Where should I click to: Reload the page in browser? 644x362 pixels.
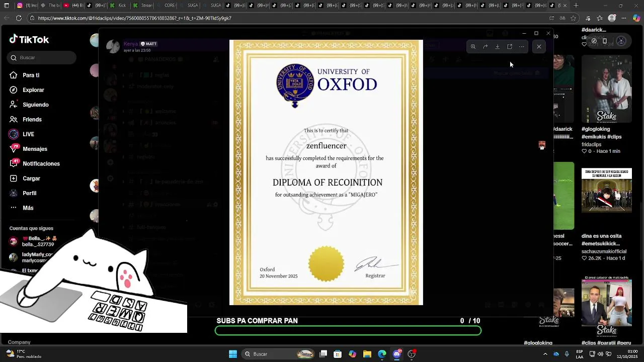(19, 18)
